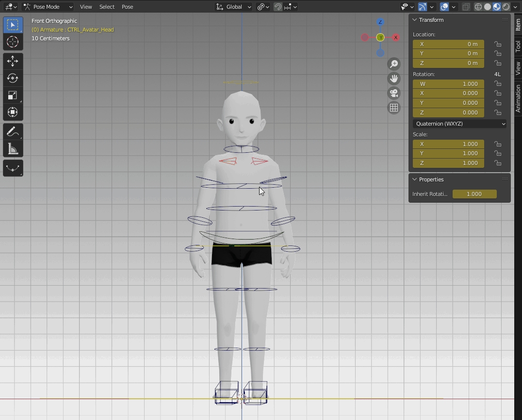This screenshot has width=522, height=420.
Task: Open the Pose menu
Action: (x=127, y=7)
